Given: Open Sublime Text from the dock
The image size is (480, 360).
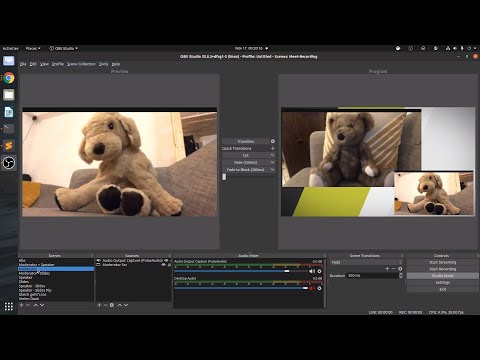Looking at the screenshot, I should (9, 146).
